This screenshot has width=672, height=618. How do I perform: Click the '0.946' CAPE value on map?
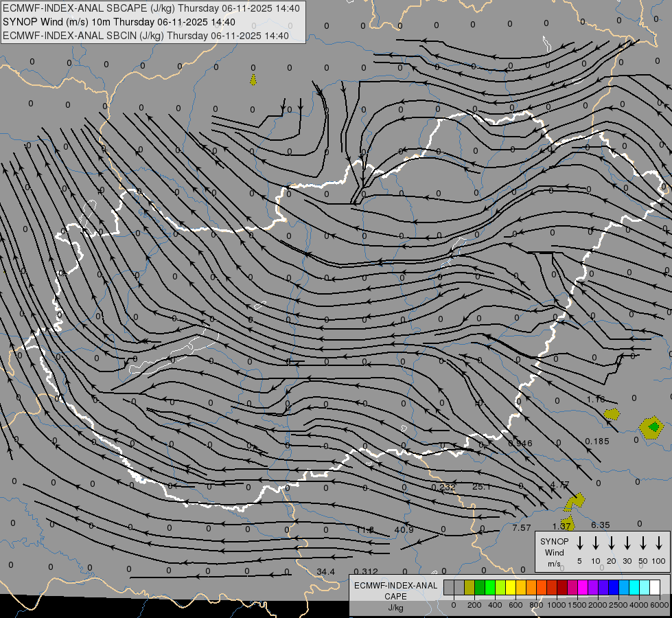pyautogui.click(x=520, y=444)
